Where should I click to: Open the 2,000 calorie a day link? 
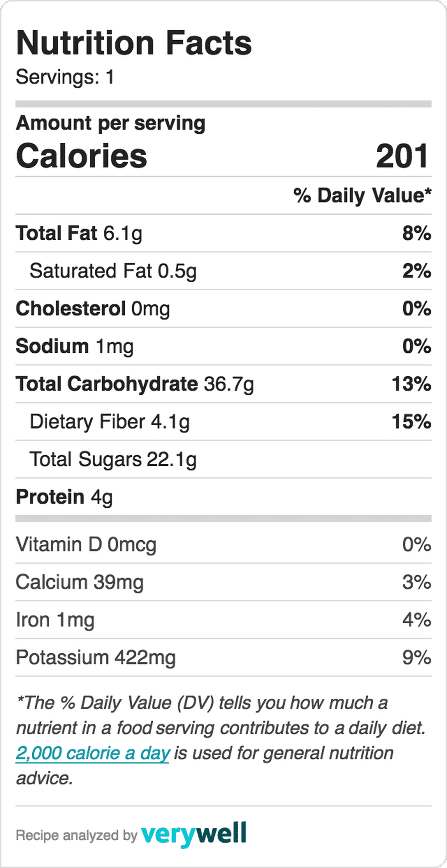(x=93, y=753)
